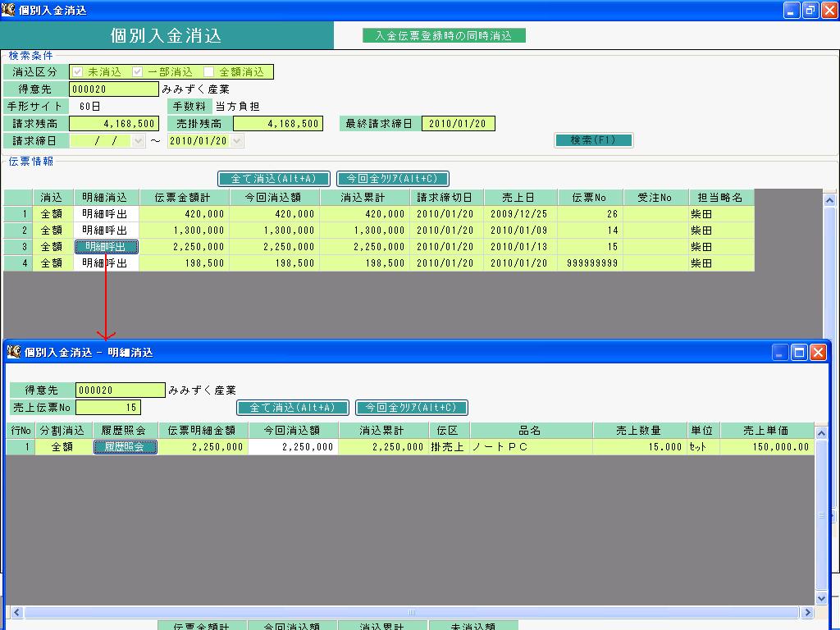Open the 2010/01/20 end date dropdown
Viewport: 840px width, 630px height.
[x=237, y=141]
